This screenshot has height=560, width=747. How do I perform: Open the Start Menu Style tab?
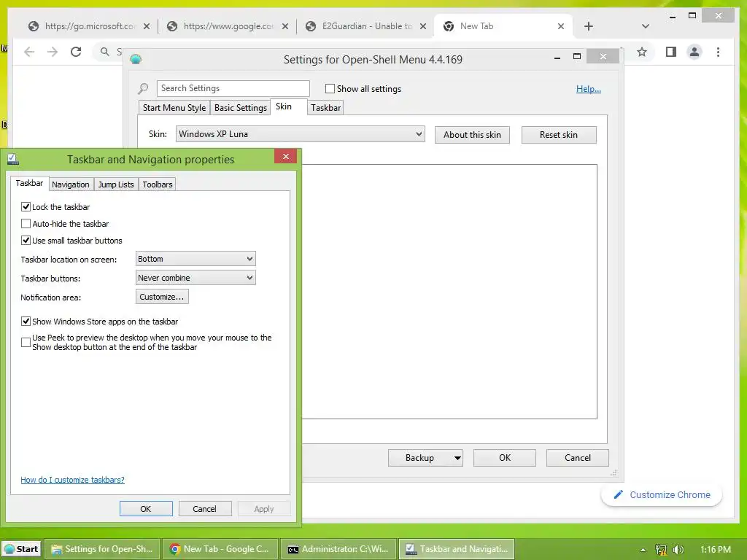[174, 108]
